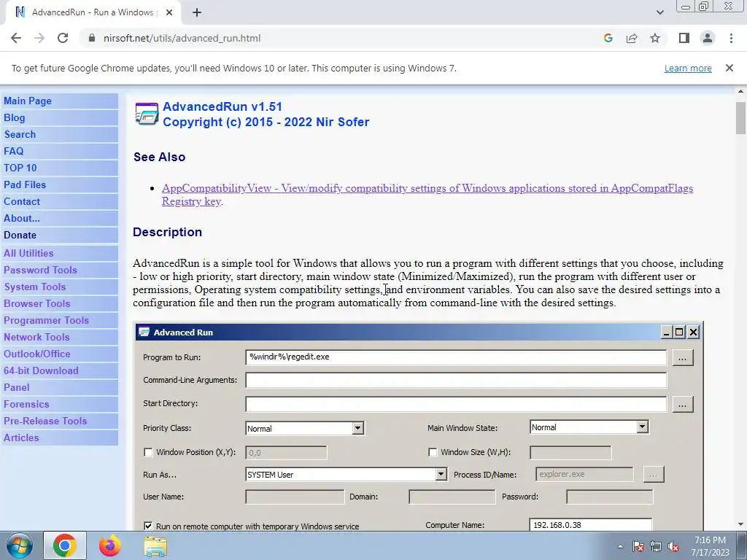Close the AdvancedRun browser tab
Screen dimensions: 747x560
[169, 12]
